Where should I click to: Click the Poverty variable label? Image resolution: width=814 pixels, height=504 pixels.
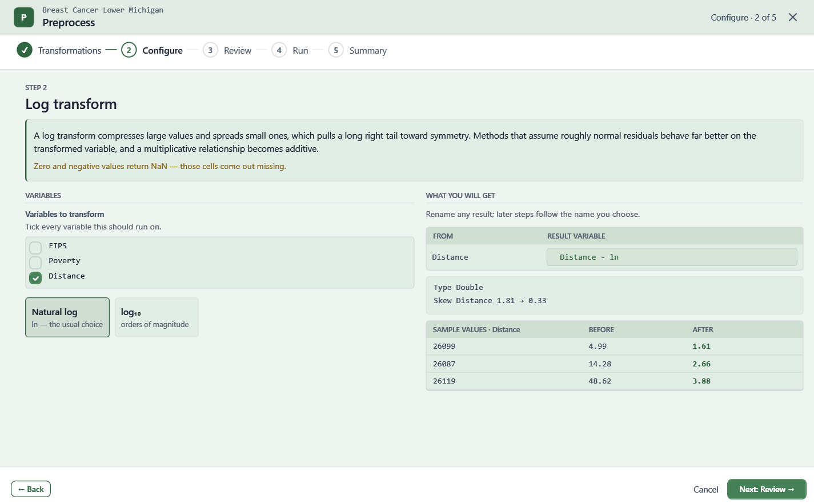pos(65,260)
